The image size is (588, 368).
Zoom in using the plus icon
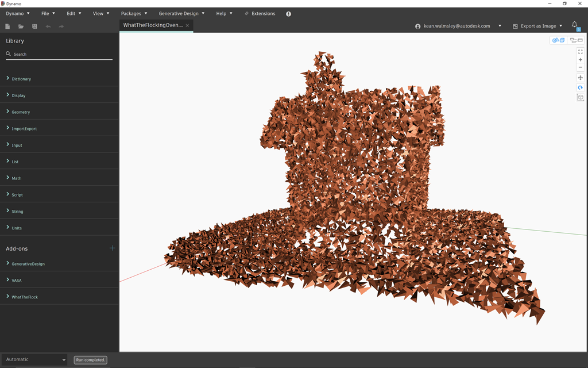pos(580,60)
